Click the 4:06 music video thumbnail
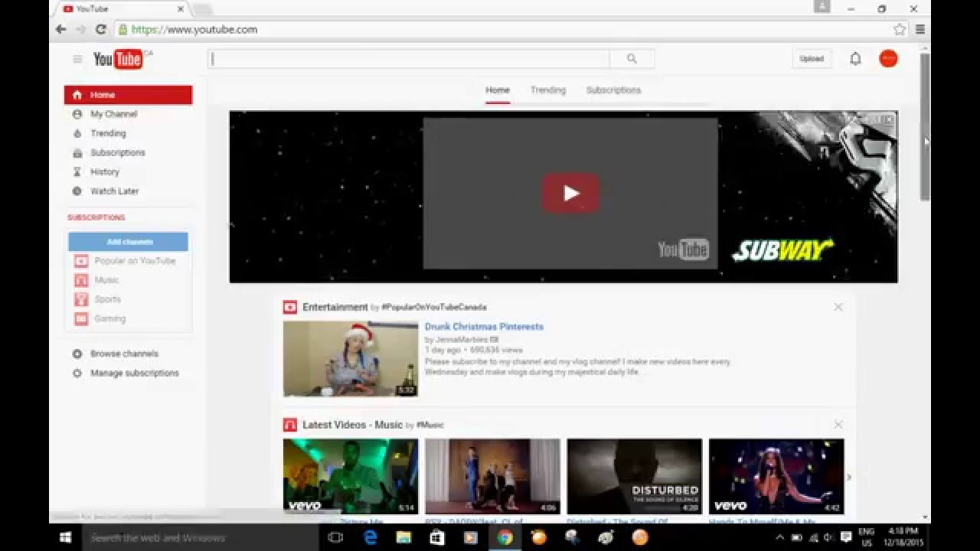Viewport: 980px width, 551px height. coord(492,476)
